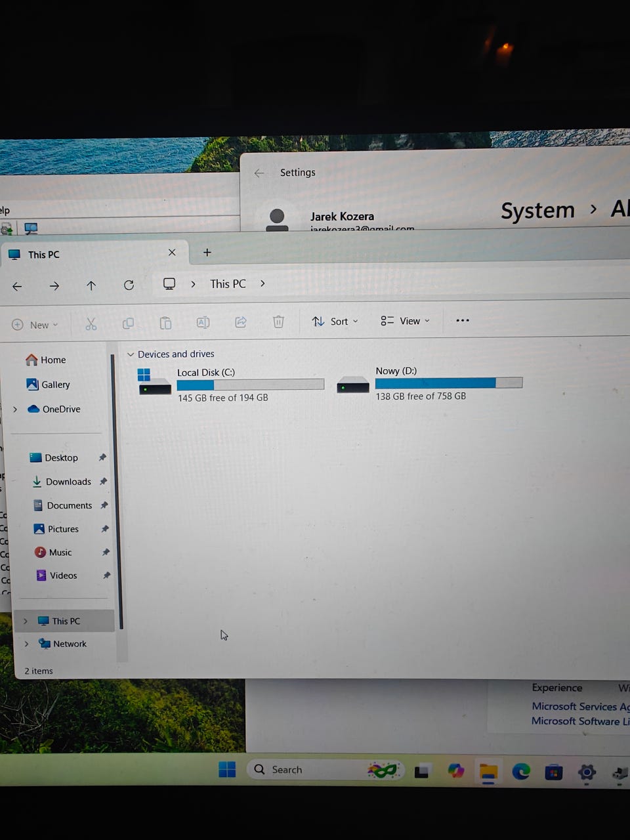
Task: Click the chevron before This PC in address bar
Action: click(x=193, y=284)
